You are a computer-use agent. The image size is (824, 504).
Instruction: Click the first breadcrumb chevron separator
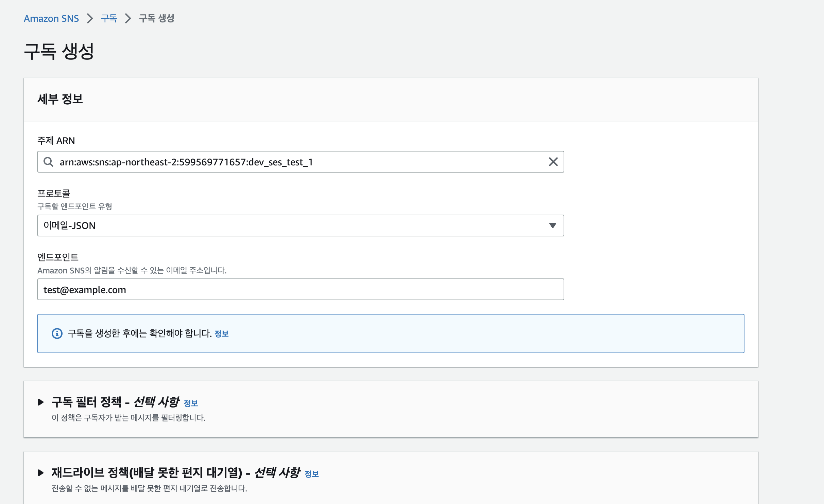tap(90, 18)
